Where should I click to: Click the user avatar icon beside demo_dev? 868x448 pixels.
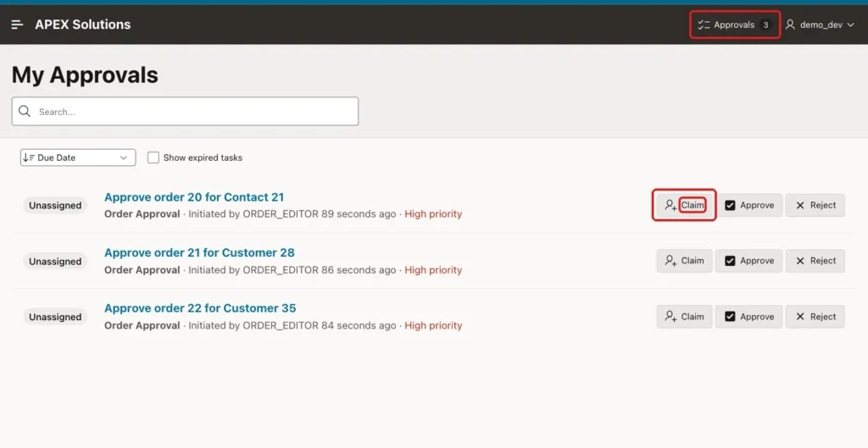tap(790, 25)
